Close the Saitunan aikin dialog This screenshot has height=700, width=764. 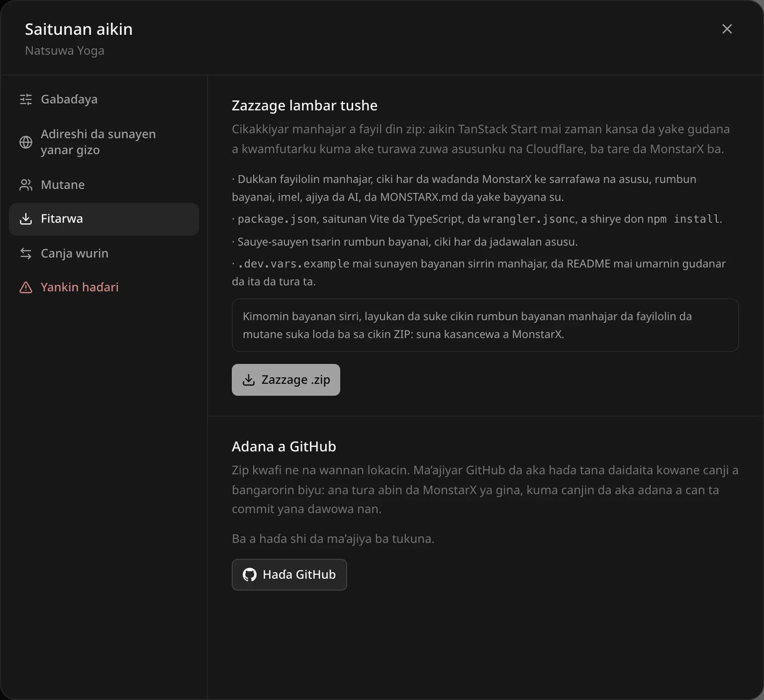click(x=727, y=29)
